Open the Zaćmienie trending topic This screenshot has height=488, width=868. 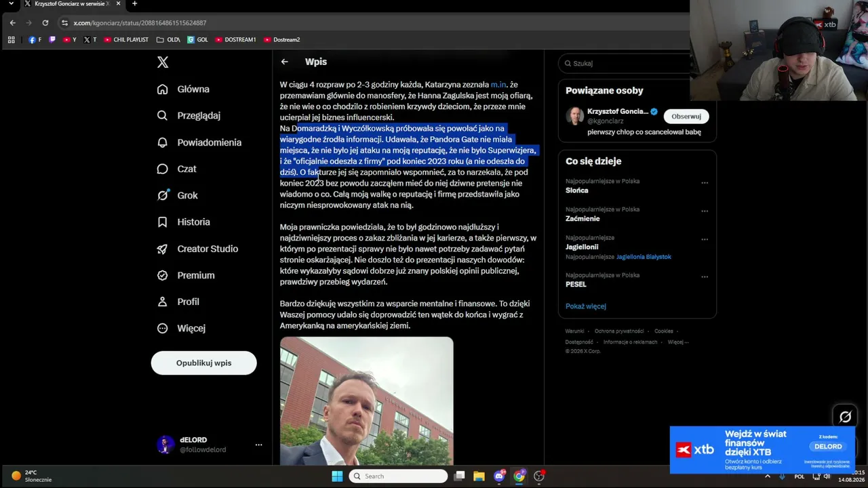(x=583, y=219)
